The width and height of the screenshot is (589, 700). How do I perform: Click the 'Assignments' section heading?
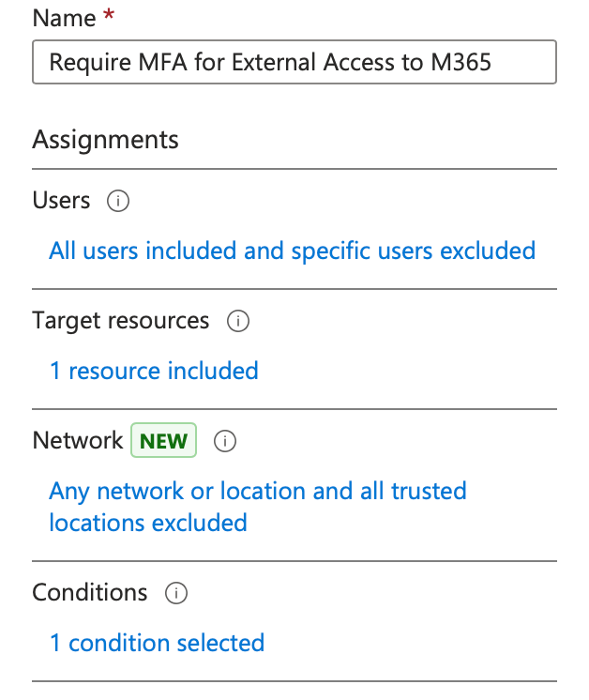pos(105,140)
